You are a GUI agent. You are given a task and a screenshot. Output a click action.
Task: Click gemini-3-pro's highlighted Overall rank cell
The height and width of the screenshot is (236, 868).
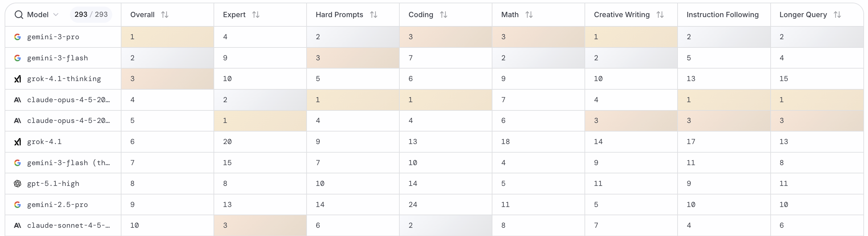click(x=167, y=37)
